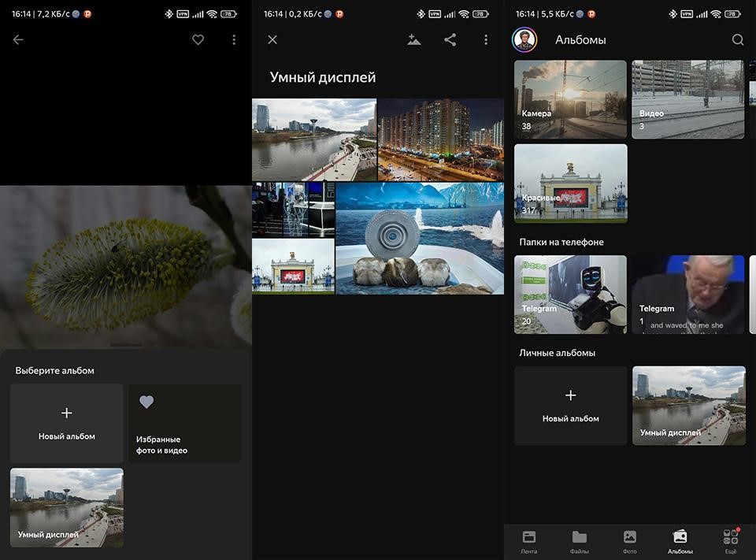Open the Ещё tab
756x560 pixels.
(731, 542)
